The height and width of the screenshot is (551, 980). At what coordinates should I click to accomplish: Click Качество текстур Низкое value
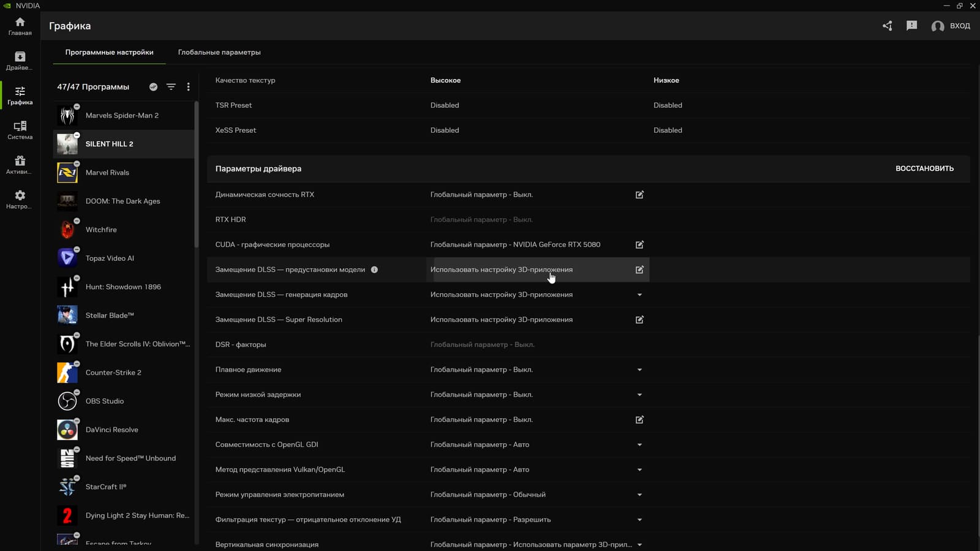click(x=666, y=80)
